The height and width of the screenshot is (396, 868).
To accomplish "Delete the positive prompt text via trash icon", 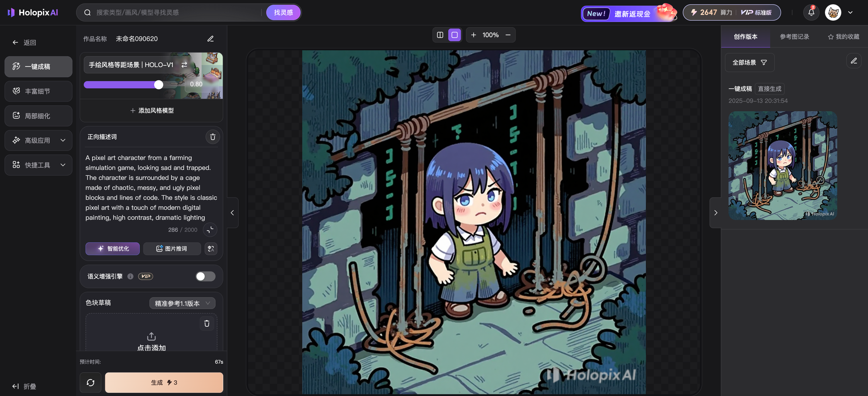I will tap(213, 137).
